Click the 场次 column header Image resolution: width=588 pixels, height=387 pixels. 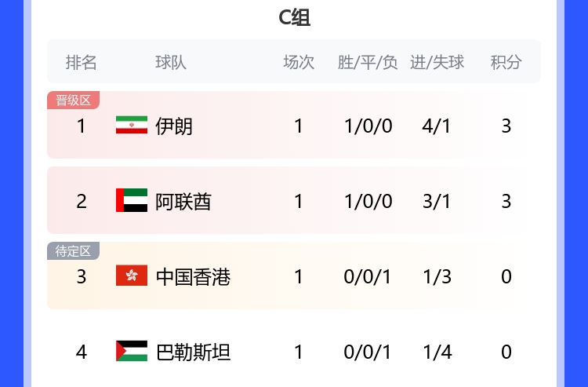[299, 62]
